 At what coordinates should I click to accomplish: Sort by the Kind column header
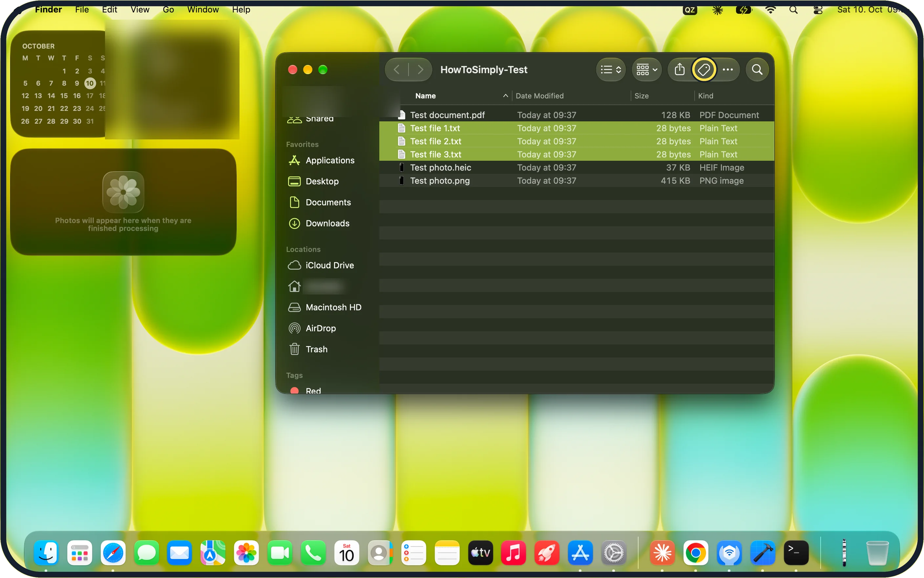click(705, 96)
